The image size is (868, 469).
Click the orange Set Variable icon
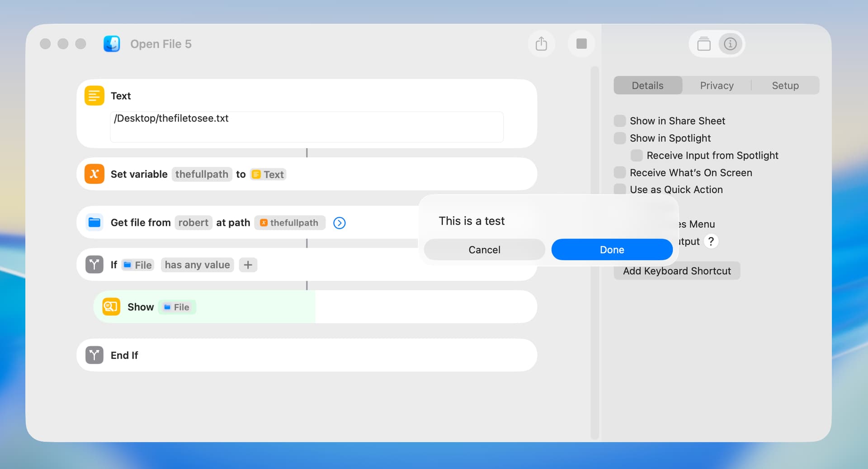(94, 174)
